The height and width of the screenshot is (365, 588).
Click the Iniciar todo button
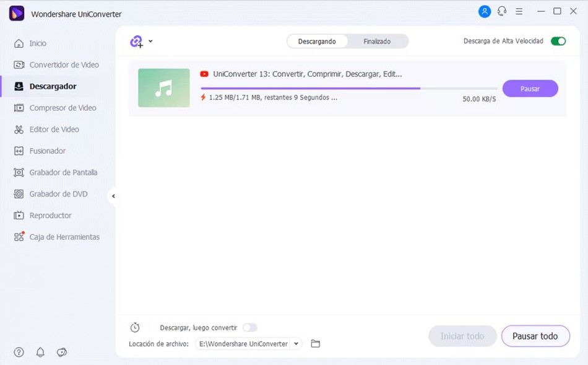(x=462, y=336)
